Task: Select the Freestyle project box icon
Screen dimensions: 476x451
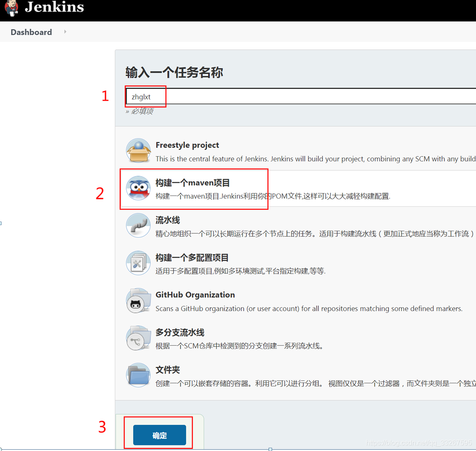Action: [138, 151]
